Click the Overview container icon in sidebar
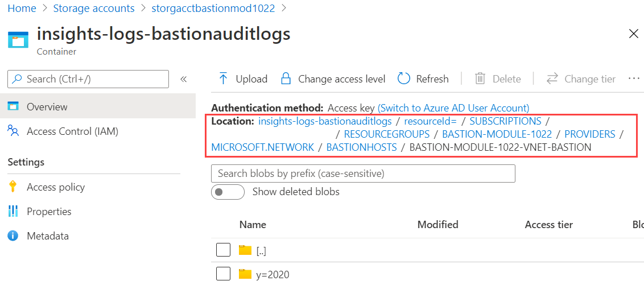Image resolution: width=644 pixels, height=285 pixels. pyautogui.click(x=13, y=106)
